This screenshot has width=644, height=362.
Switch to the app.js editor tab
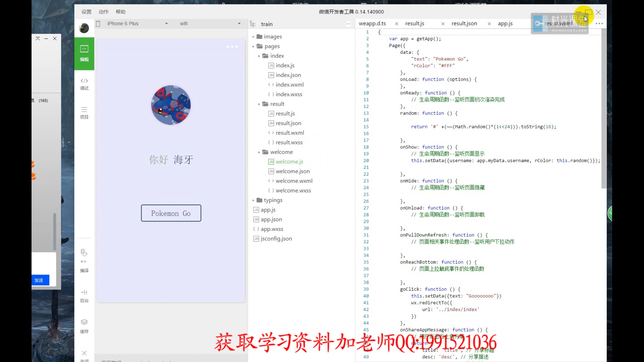point(505,23)
